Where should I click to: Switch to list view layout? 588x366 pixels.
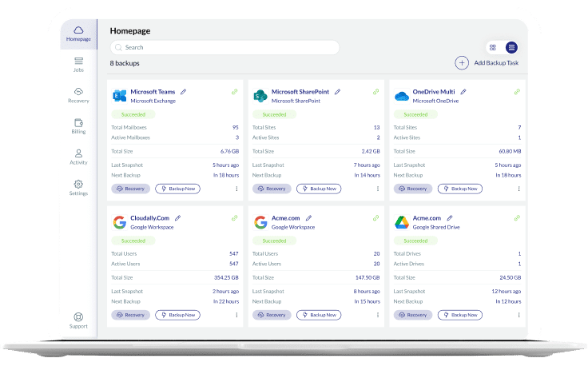click(x=511, y=47)
